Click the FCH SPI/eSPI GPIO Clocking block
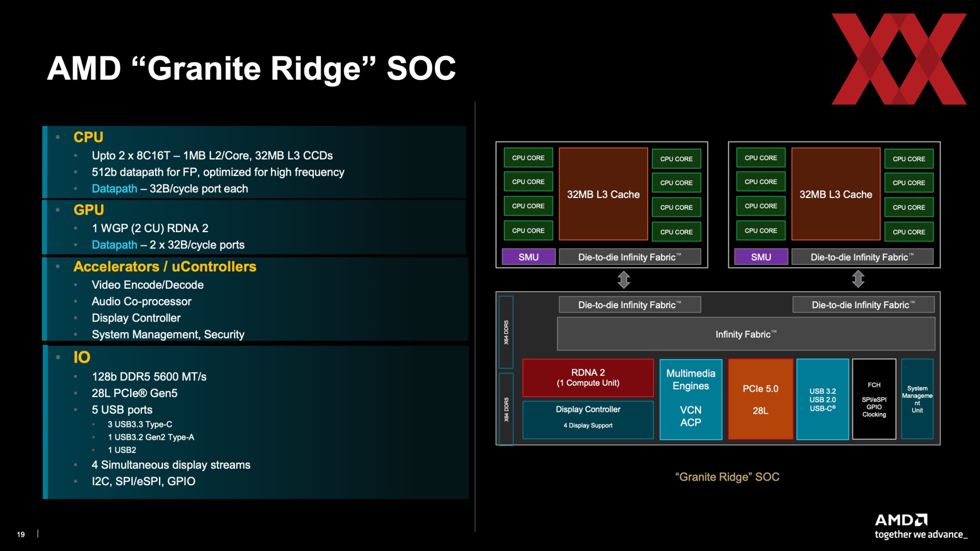This screenshot has height=551, width=980. tap(874, 399)
